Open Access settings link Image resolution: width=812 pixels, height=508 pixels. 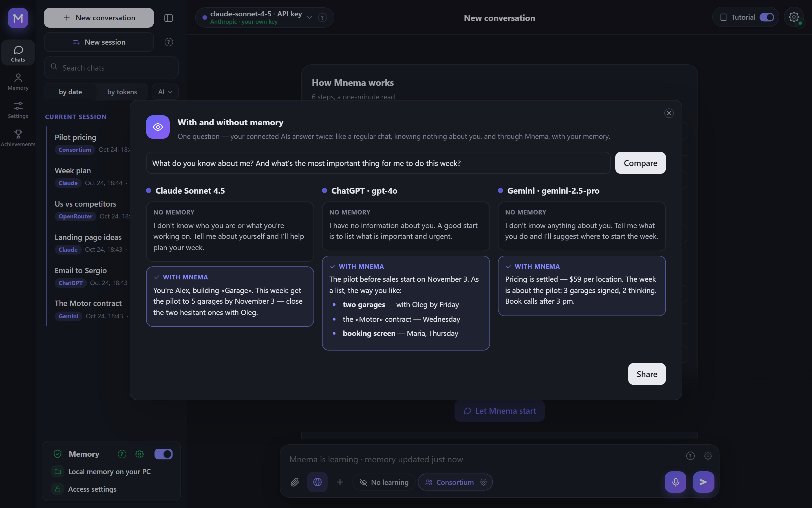point(92,489)
